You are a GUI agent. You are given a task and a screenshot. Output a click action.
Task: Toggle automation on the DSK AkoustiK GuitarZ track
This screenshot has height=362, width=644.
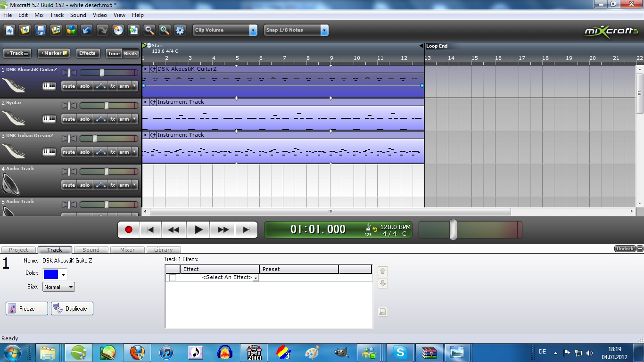(100, 86)
